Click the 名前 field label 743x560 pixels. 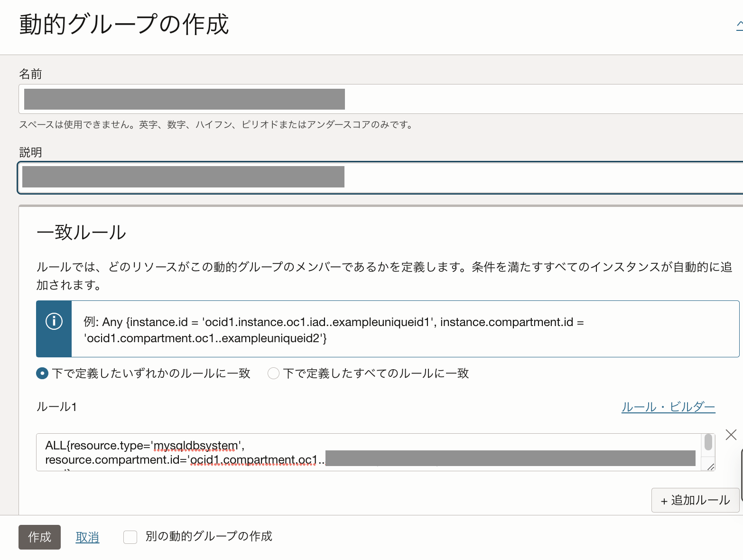tap(30, 74)
